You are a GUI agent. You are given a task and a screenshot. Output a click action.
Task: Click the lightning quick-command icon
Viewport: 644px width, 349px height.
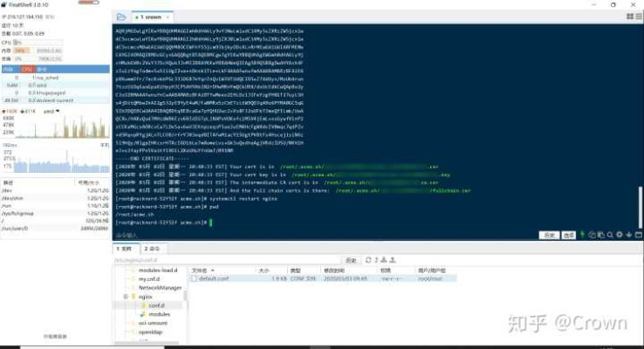(x=584, y=235)
